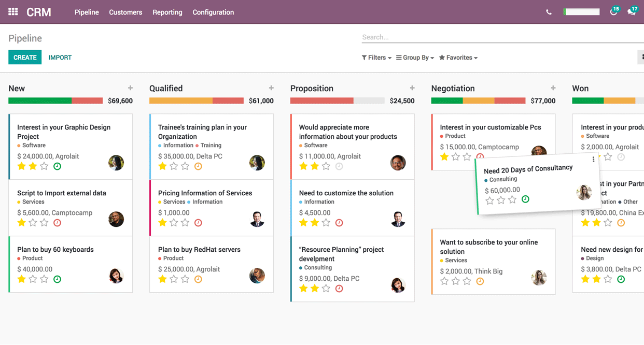Add a quick lead in Negotiation column
This screenshot has width=644, height=345.
[x=553, y=88]
